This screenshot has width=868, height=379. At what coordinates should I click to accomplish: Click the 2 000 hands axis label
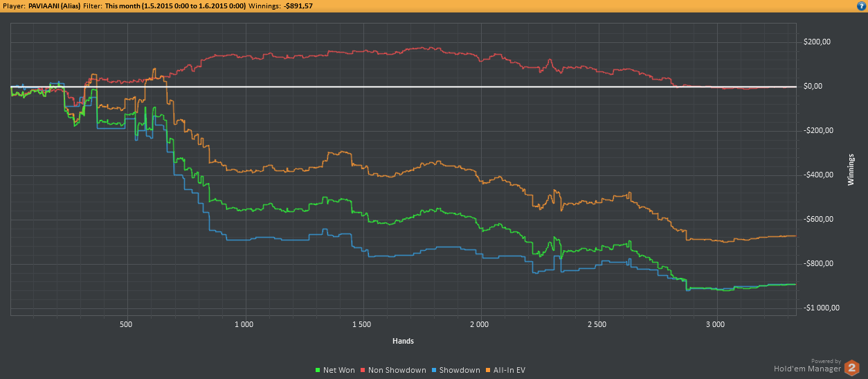coord(479,324)
